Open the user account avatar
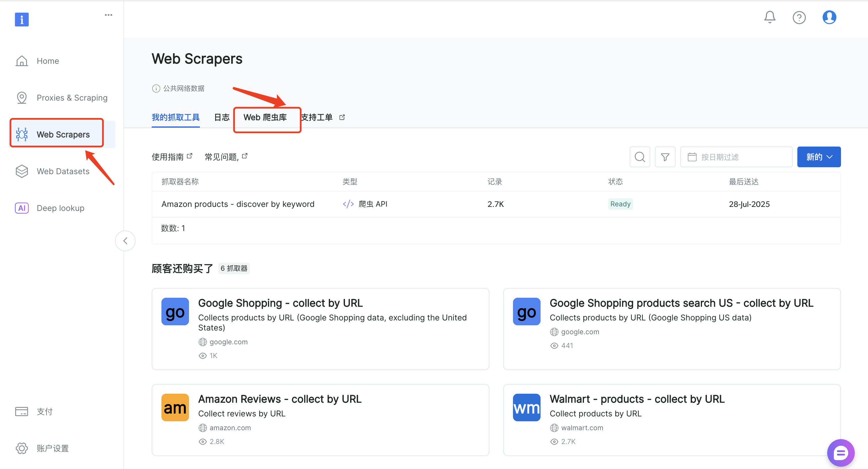The width and height of the screenshot is (868, 469). tap(829, 17)
